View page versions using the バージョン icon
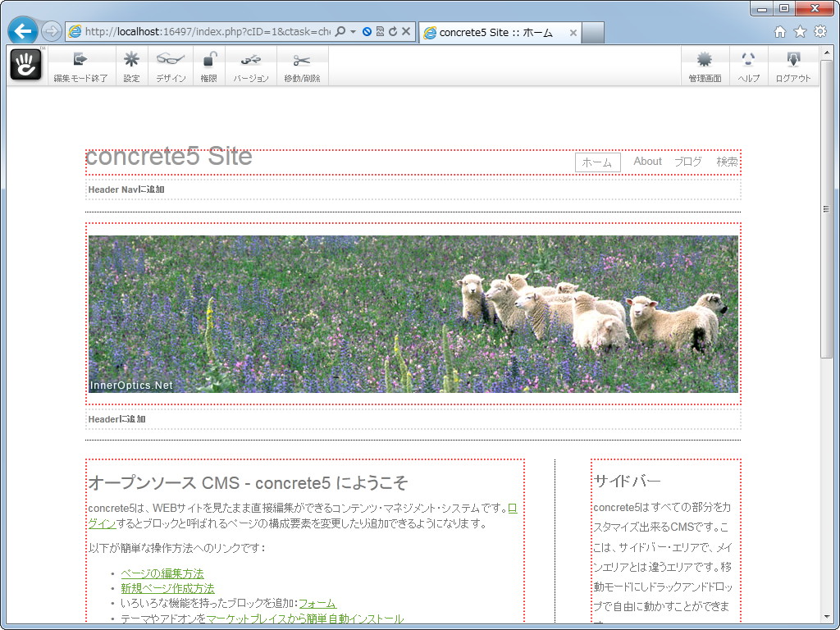Viewport: 840px width, 630px height. [250, 66]
